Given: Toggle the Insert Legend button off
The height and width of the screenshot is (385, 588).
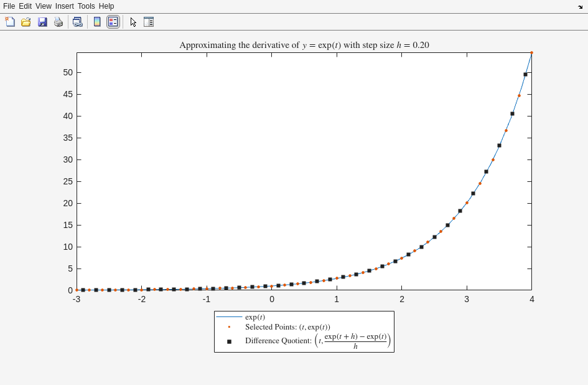Looking at the screenshot, I should tap(113, 22).
